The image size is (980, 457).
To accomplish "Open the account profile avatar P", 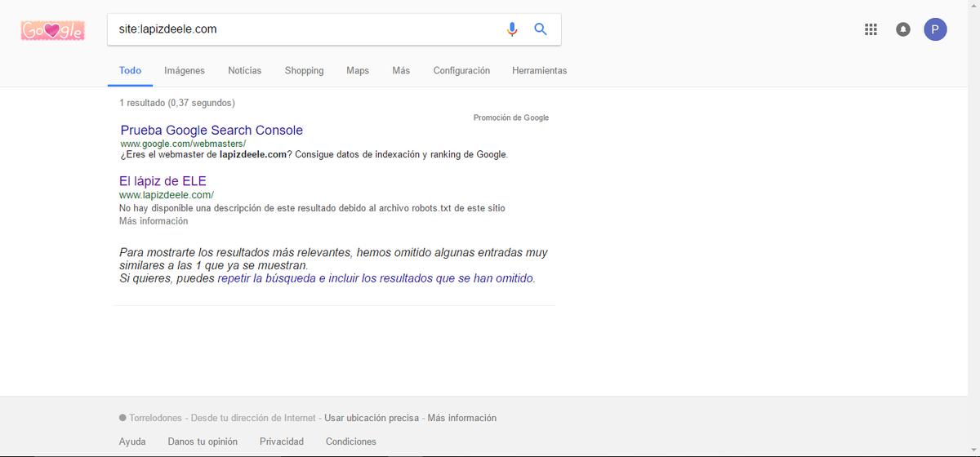I will pos(935,30).
